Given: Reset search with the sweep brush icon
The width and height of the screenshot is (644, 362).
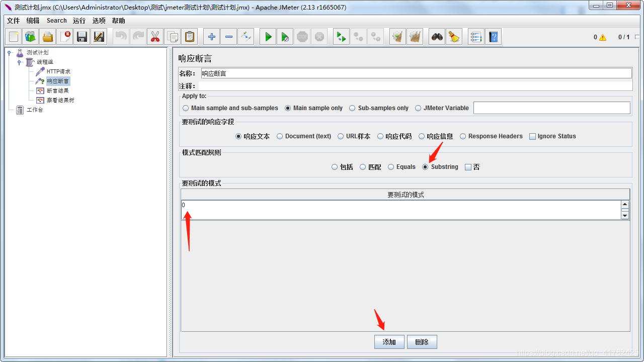Looking at the screenshot, I should 454,37.
